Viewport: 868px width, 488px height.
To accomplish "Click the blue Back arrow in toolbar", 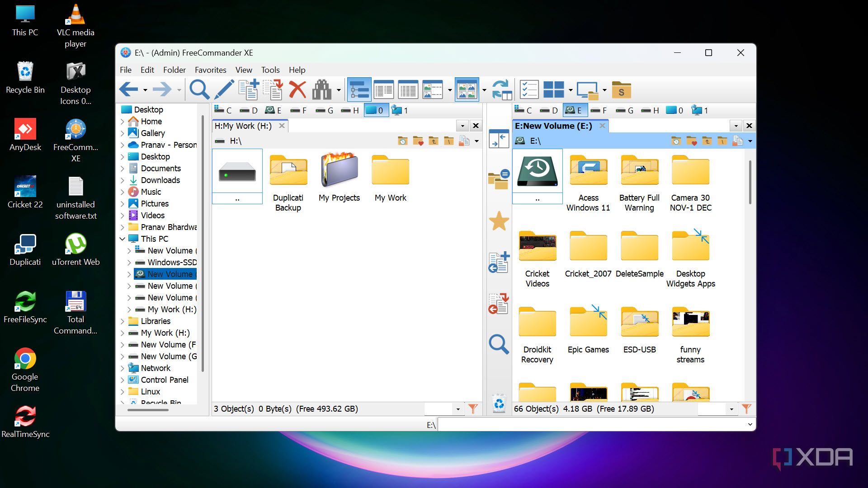I will click(x=129, y=90).
